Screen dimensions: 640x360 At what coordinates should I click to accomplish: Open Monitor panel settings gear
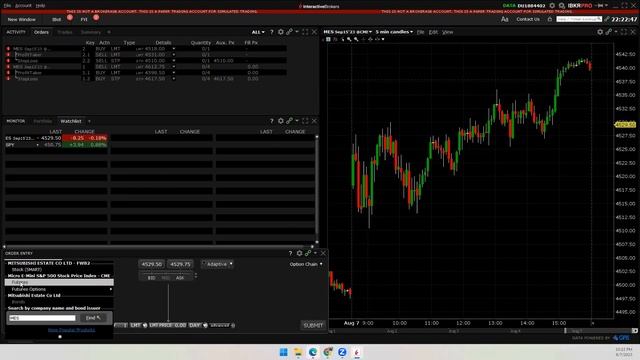pyautogui.click(x=281, y=121)
